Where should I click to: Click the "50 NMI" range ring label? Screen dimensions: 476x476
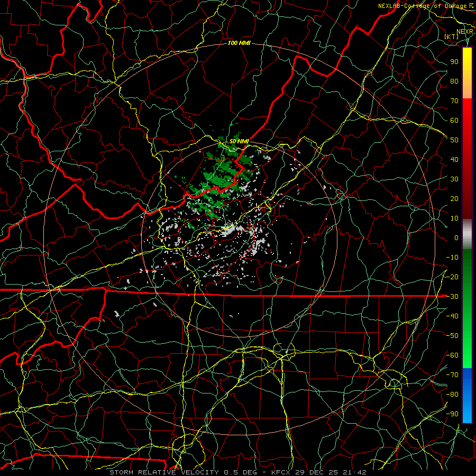[239, 141]
